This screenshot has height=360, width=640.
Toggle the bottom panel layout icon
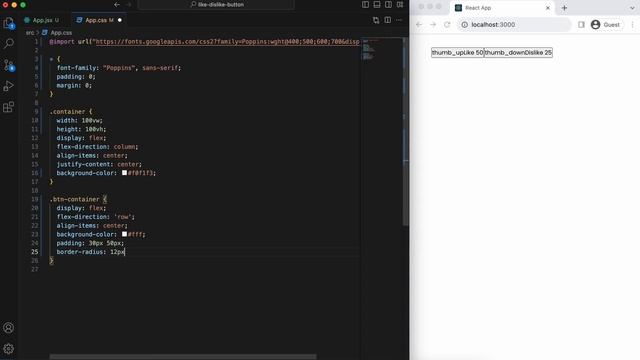(377, 4)
